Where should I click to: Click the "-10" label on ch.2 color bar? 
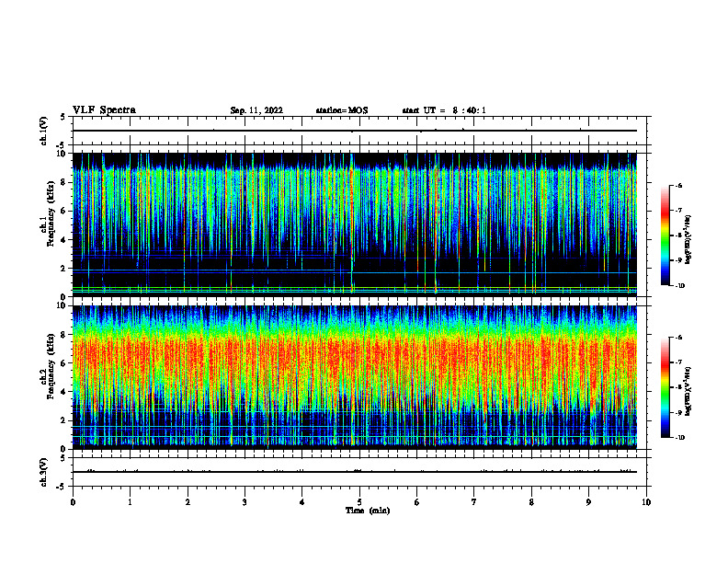(x=679, y=438)
